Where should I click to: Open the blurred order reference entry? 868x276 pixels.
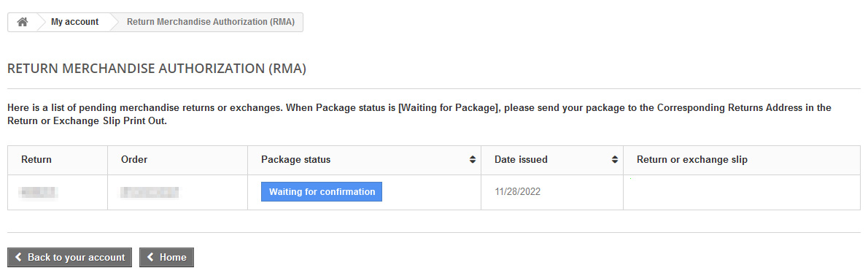tap(150, 192)
